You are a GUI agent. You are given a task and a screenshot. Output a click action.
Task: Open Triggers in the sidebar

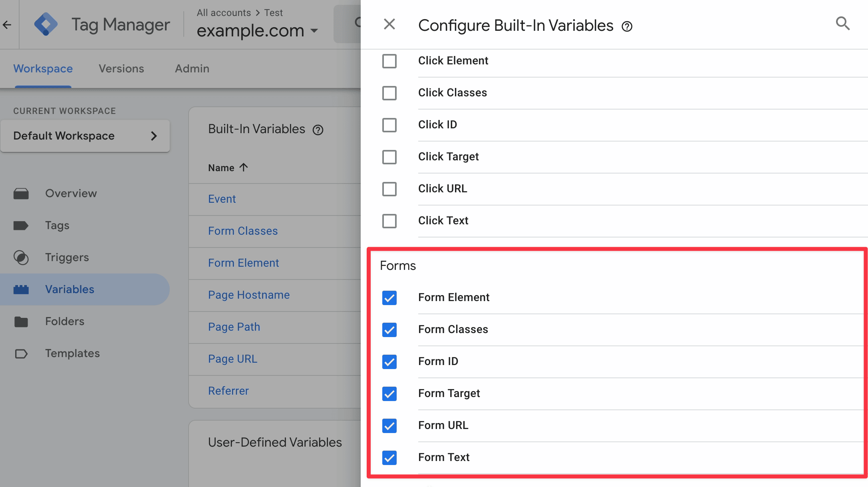coord(67,257)
